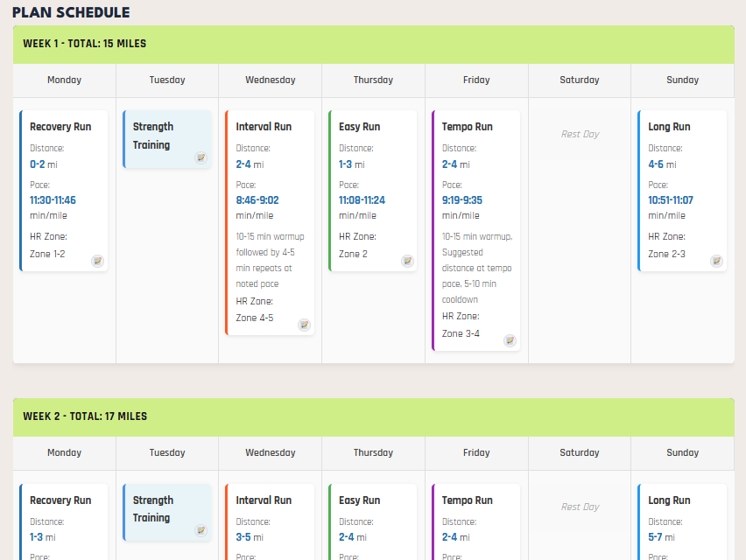Click Zone 1-2 in Recovery Run
Viewport: 746px width, 560px height.
click(47, 255)
